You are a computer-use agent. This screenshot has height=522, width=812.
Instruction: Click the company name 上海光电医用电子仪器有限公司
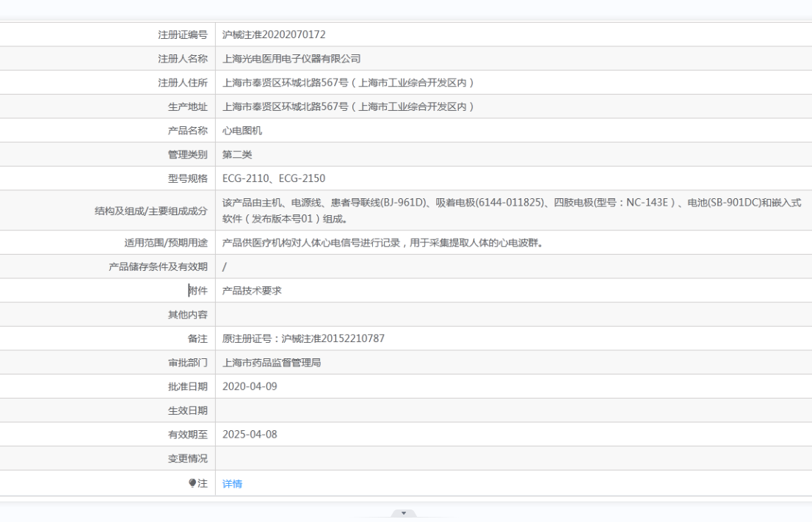click(x=291, y=59)
